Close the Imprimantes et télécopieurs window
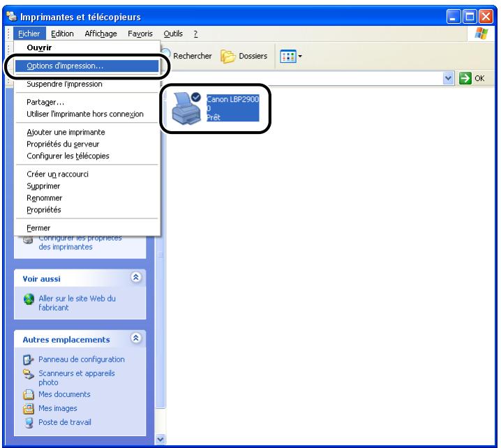This screenshot has height=448, width=501. tap(486, 16)
